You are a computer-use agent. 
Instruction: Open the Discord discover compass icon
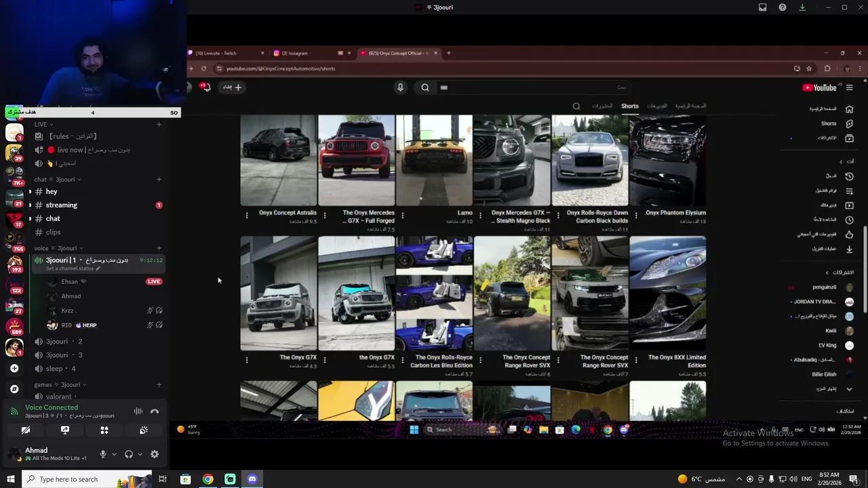coord(14,389)
